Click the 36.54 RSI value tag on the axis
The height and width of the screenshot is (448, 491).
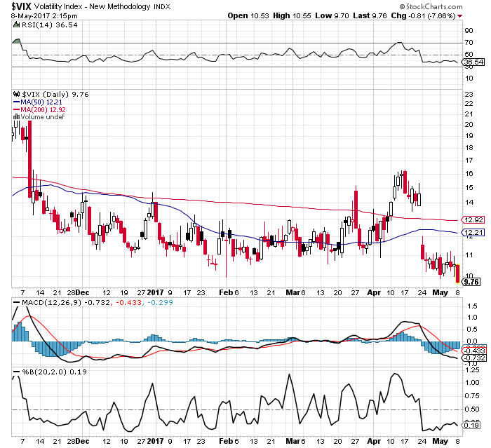473,62
